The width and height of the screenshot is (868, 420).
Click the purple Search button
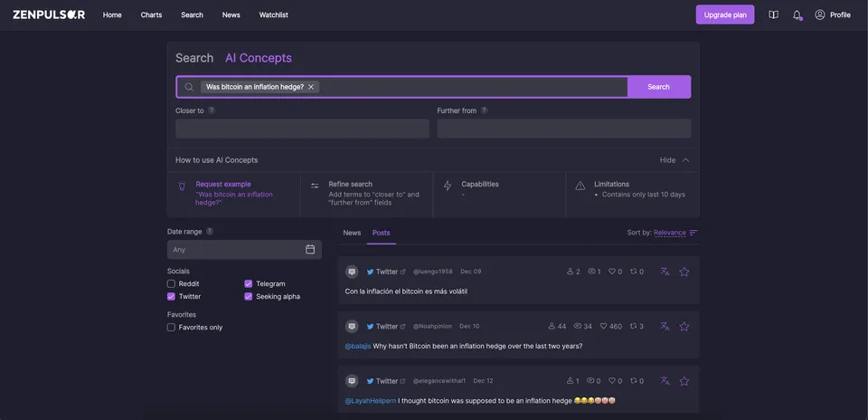click(659, 87)
